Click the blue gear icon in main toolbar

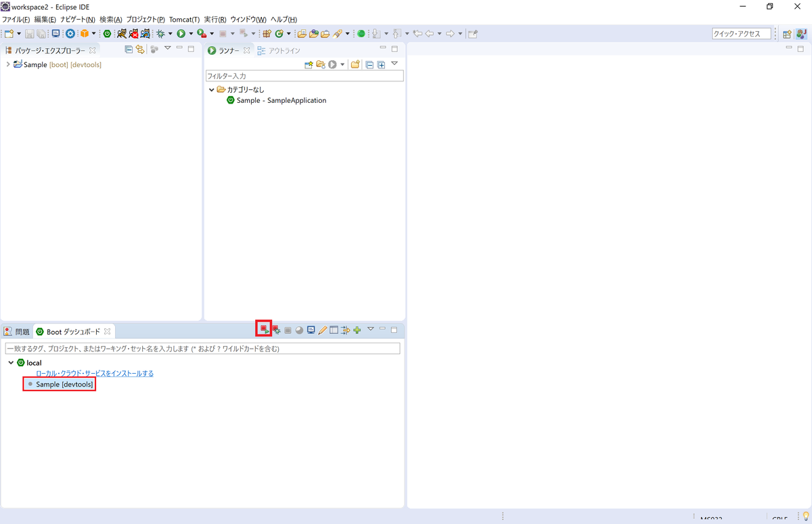70,33
